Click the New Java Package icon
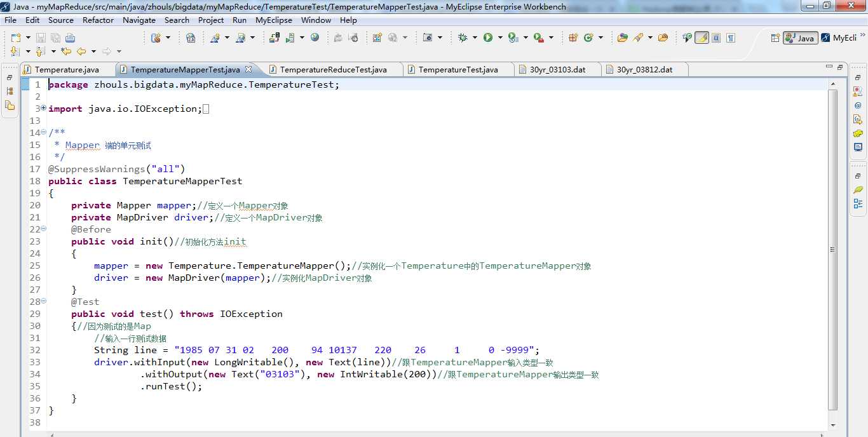The image size is (868, 437). pos(573,37)
